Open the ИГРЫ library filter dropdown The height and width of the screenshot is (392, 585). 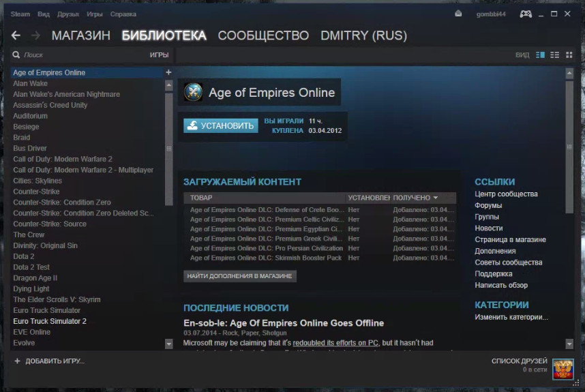(x=159, y=55)
